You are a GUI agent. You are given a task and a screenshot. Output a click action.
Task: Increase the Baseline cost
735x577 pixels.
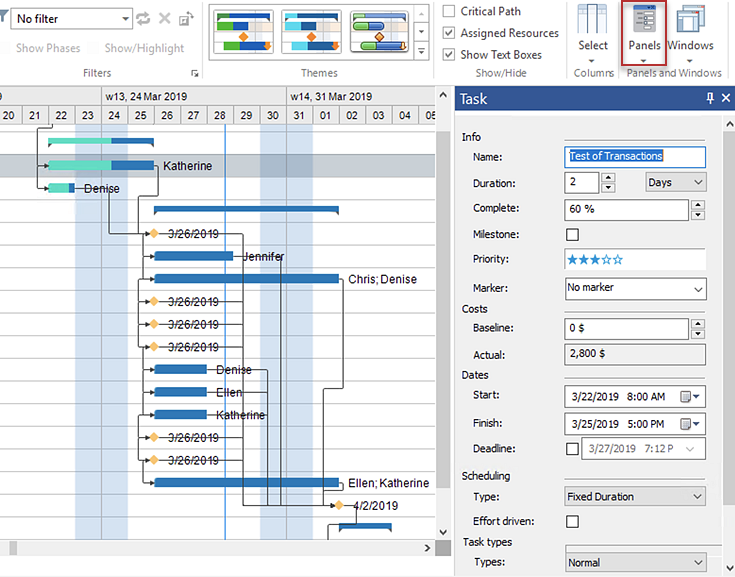(698, 323)
